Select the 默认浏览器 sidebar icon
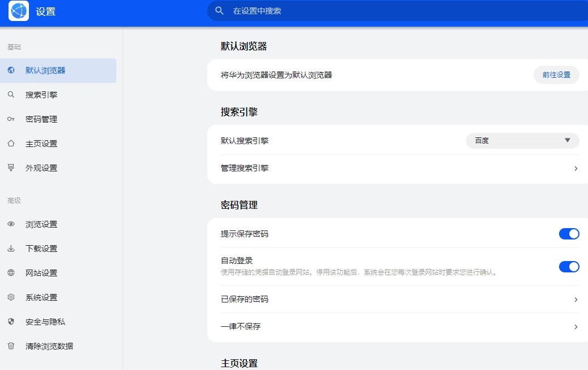588x370 pixels. click(x=11, y=70)
